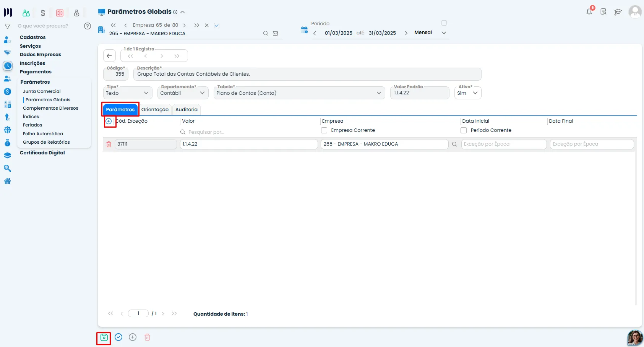
Task: Click the Valor Padrão field
Action: [420, 93]
